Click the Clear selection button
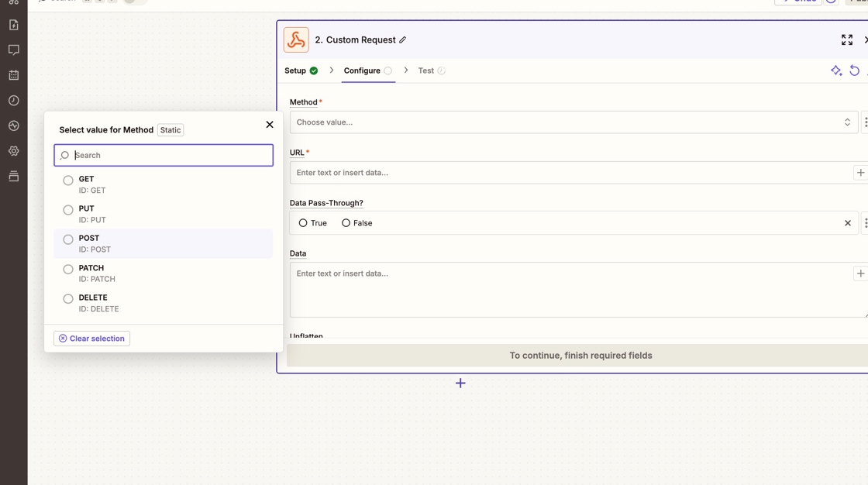 point(92,339)
